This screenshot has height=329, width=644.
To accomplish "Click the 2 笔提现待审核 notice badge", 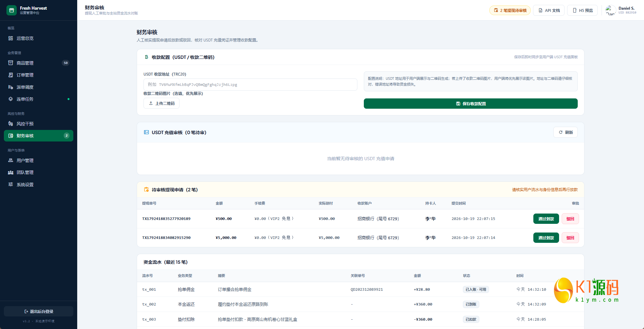I will [510, 10].
